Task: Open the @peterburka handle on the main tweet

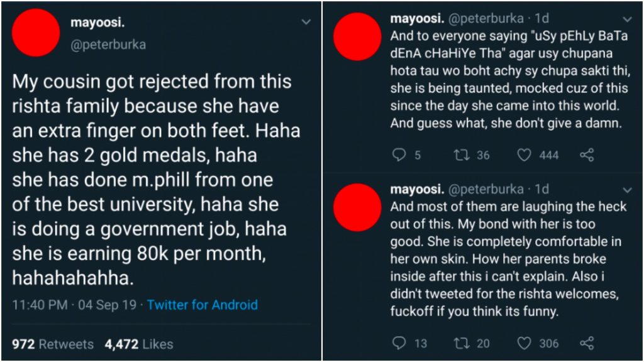Action: click(108, 45)
